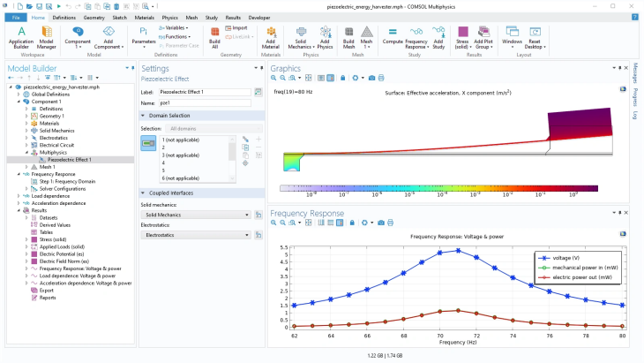
Task: Click zoom extents in Graphics toolbar
Action: click(309, 78)
